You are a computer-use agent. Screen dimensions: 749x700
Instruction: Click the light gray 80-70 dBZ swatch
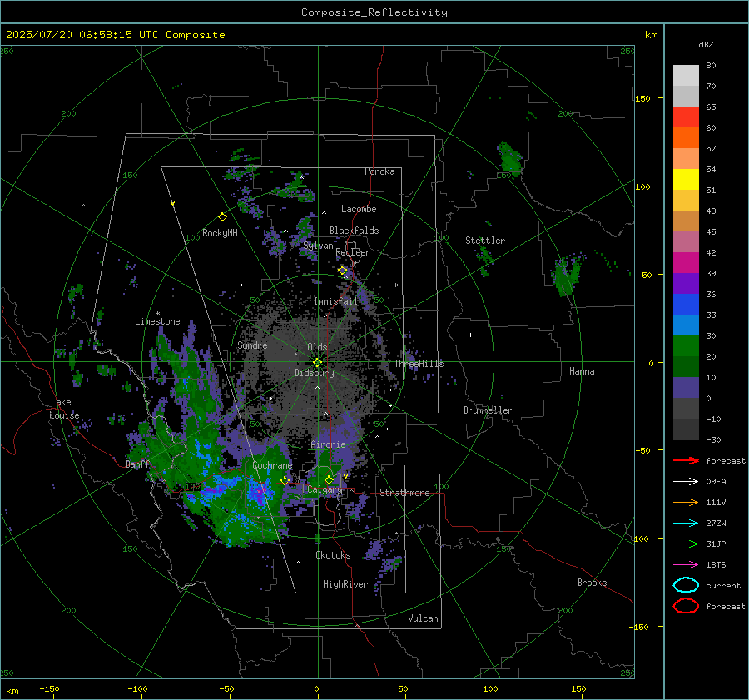point(686,76)
